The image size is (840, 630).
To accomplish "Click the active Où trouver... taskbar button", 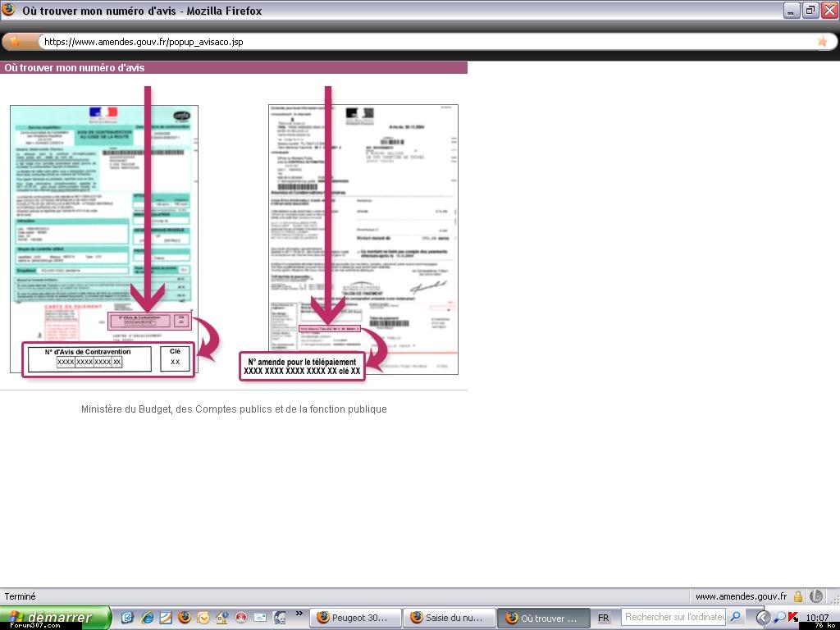I will point(543,618).
